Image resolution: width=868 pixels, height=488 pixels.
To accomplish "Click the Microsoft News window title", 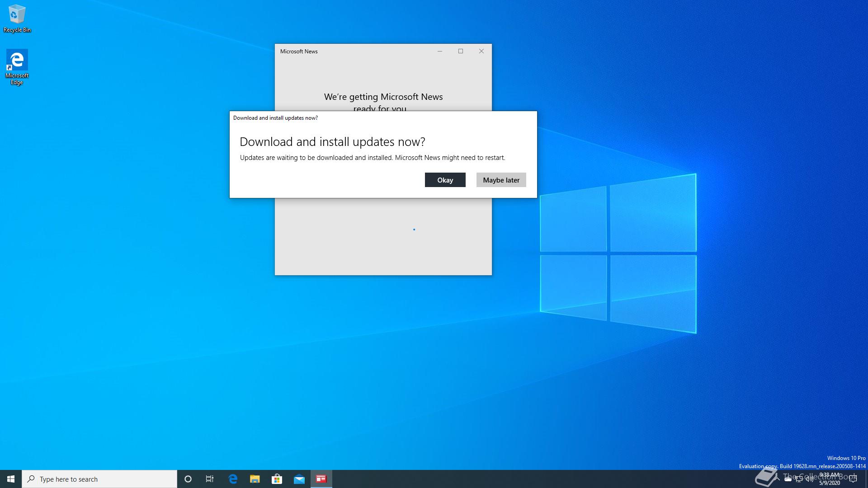I will (299, 52).
